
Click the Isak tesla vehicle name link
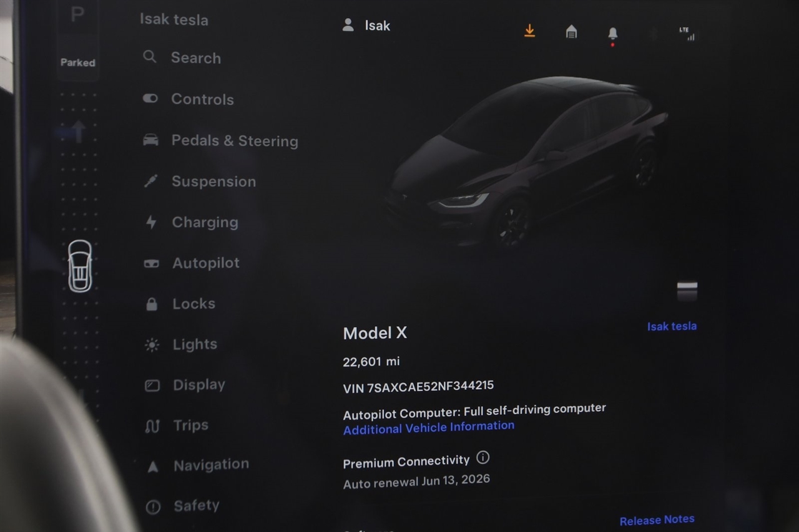click(x=672, y=326)
